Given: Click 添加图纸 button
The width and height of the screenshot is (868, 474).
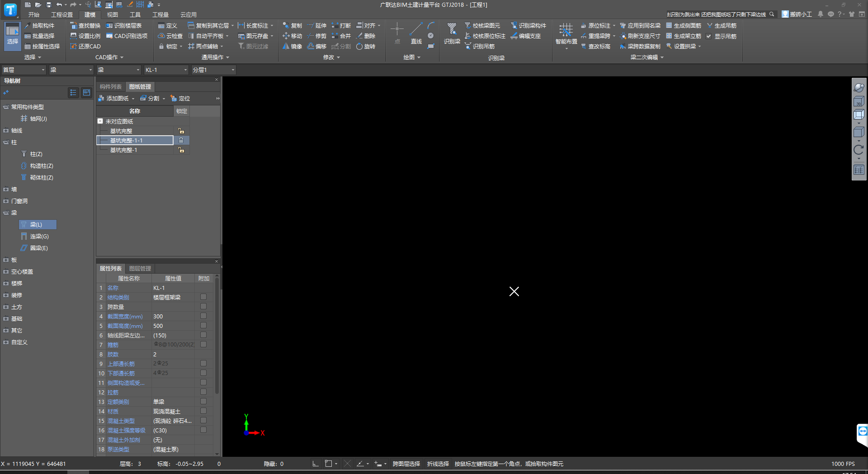Looking at the screenshot, I should coord(116,99).
